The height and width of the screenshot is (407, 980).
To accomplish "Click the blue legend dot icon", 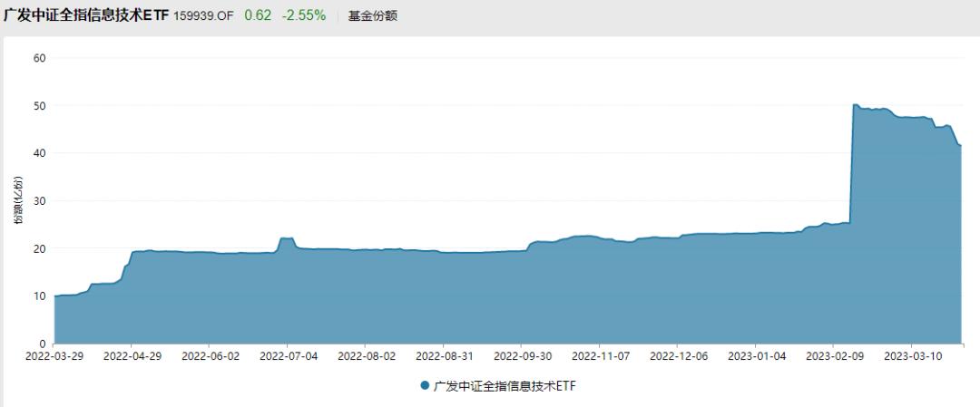I will pos(425,386).
